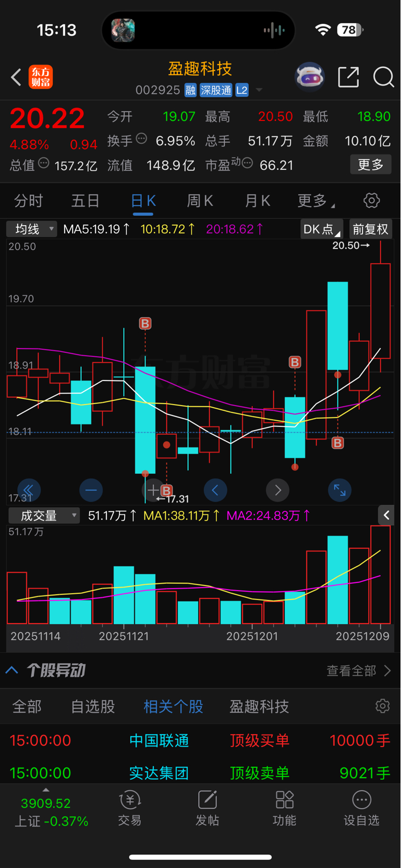Open the 功能 functions button
401x868 pixels.
284,809
